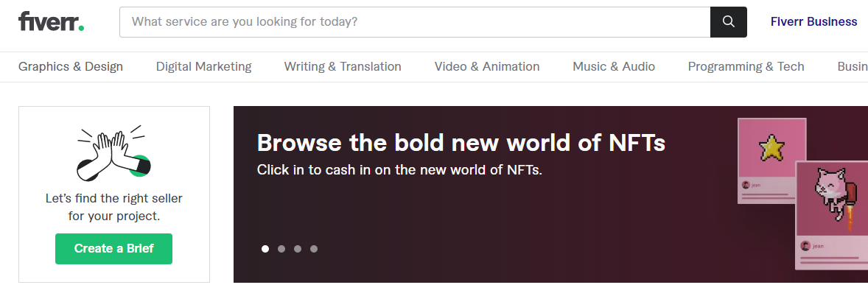
Task: Open the Fiverr Business link
Action: [x=813, y=21]
